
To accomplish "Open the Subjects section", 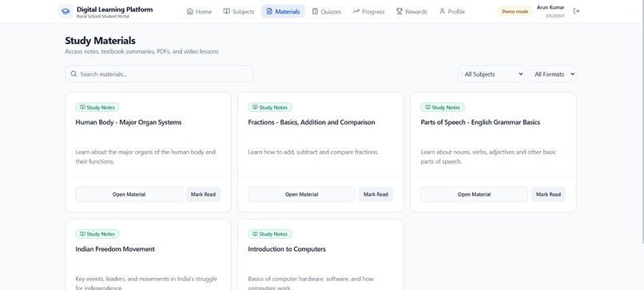I will (x=239, y=11).
